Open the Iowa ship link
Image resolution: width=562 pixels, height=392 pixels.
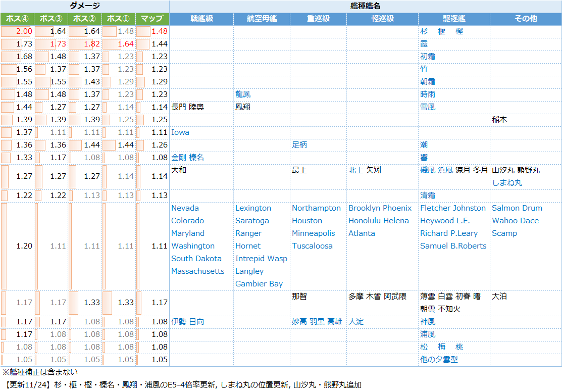click(180, 132)
